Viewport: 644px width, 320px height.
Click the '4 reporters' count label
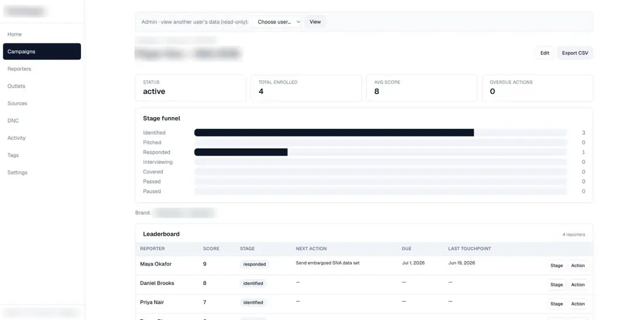pyautogui.click(x=574, y=235)
